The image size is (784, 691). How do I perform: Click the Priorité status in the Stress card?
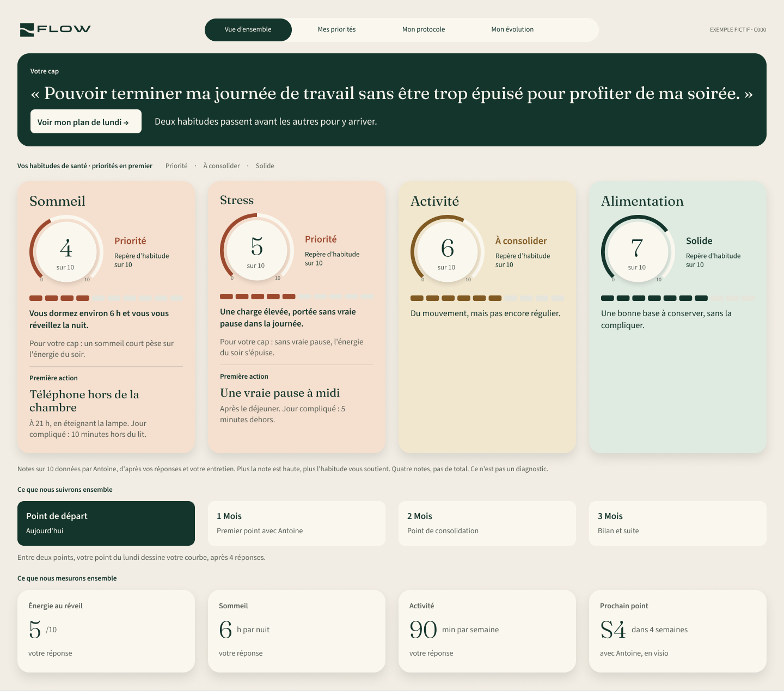pyautogui.click(x=321, y=239)
